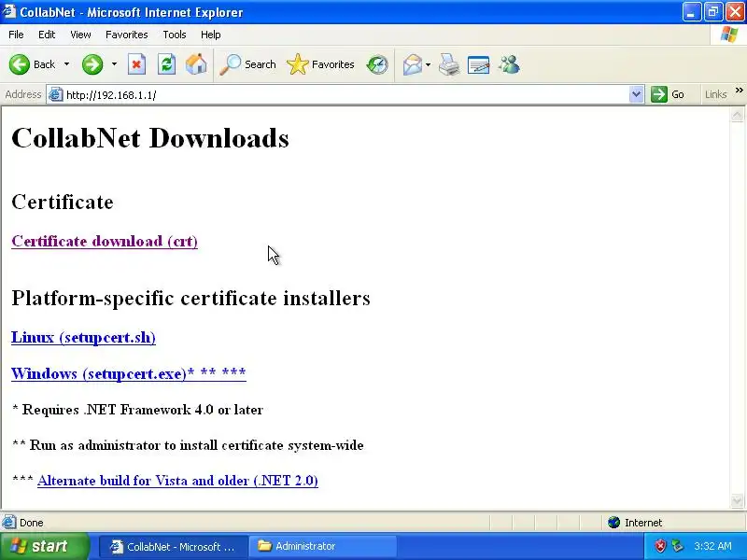
Task: Open the Favorites menu
Action: click(127, 35)
